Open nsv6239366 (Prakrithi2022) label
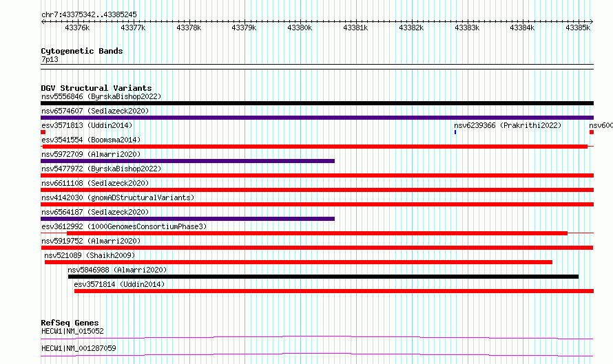 pos(508,125)
